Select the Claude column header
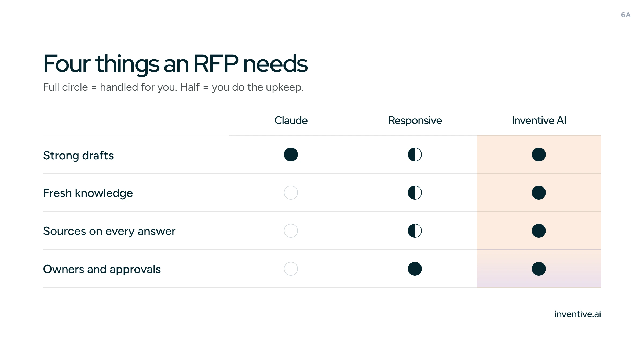The height and width of the screenshot is (338, 644). (291, 120)
